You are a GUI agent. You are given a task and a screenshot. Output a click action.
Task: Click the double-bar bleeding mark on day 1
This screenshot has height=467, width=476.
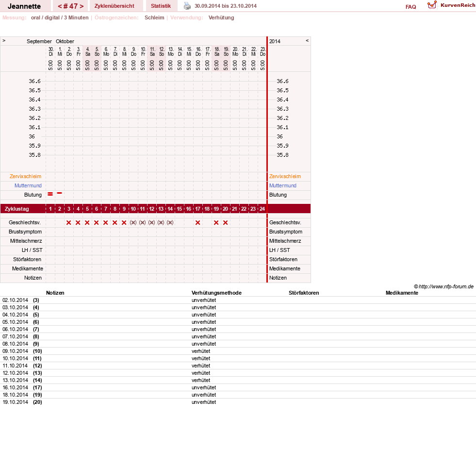pyautogui.click(x=50, y=194)
